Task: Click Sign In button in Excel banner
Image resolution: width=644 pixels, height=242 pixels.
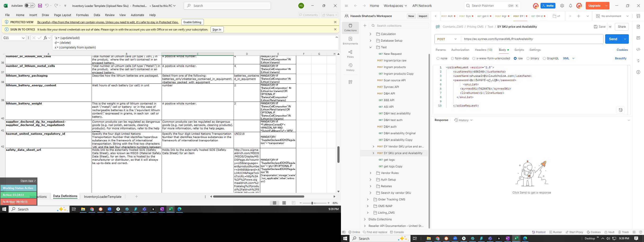Action: click(x=217, y=30)
